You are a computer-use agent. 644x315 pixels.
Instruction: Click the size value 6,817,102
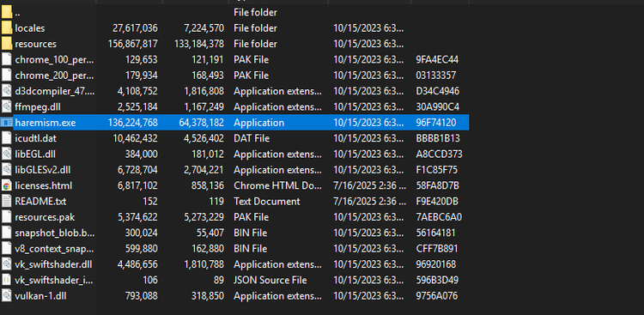137,185
